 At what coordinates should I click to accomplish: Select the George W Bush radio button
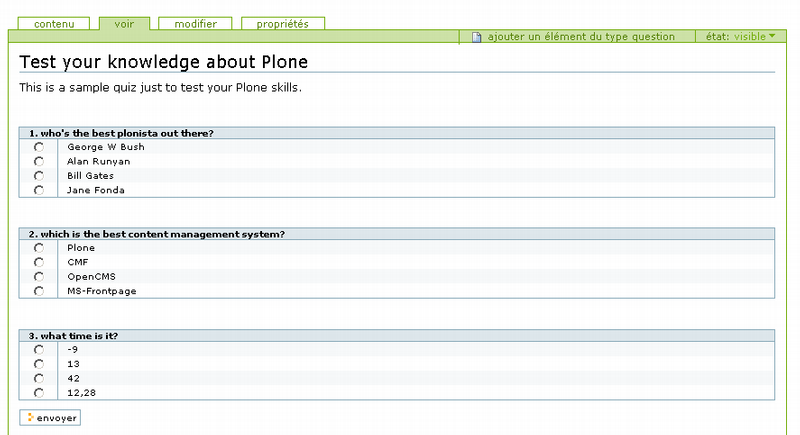point(39,147)
